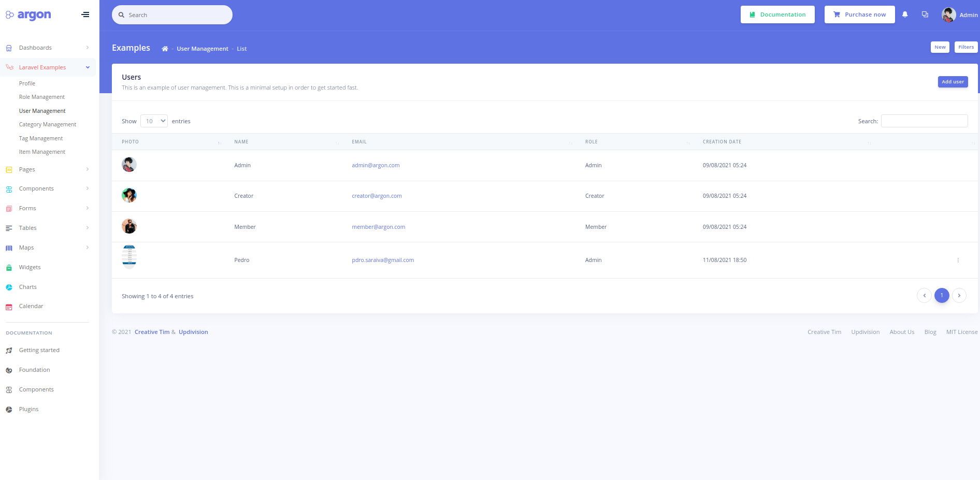Go to Item Management page
The image size is (980, 480).
[x=42, y=152]
